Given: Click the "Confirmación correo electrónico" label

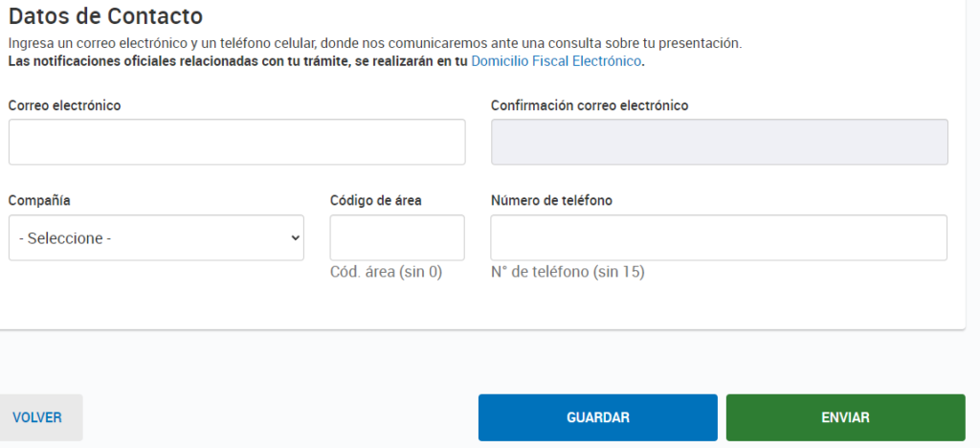Looking at the screenshot, I should pyautogui.click(x=589, y=105).
